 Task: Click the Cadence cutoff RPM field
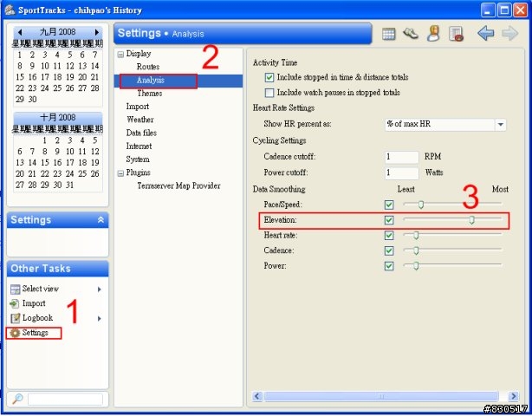point(402,157)
